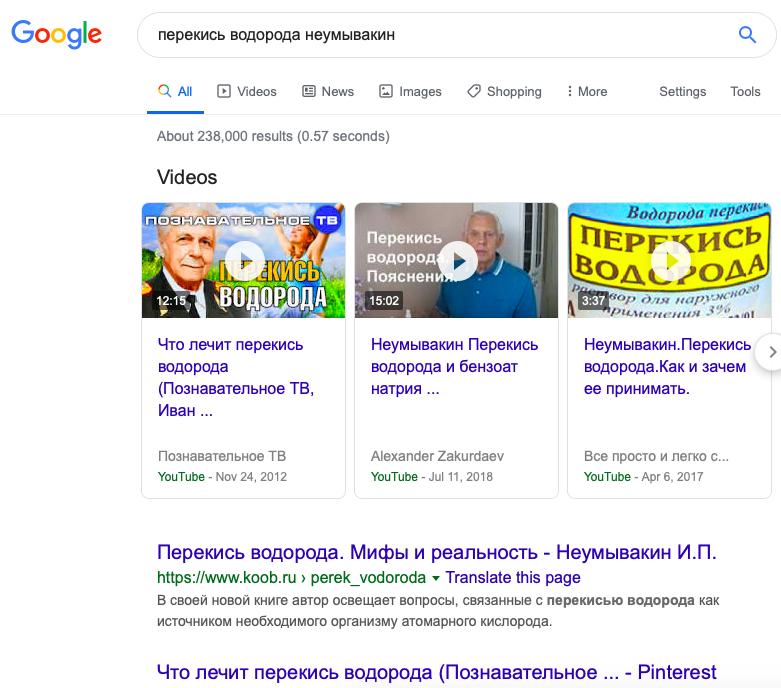Switch to the Shopping tab
The width and height of the screenshot is (781, 688).
tap(505, 92)
